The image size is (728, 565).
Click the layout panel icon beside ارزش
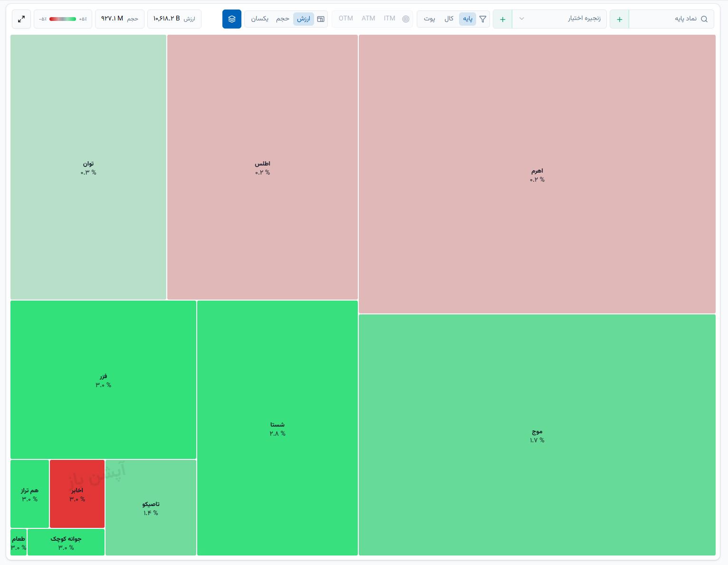[321, 19]
